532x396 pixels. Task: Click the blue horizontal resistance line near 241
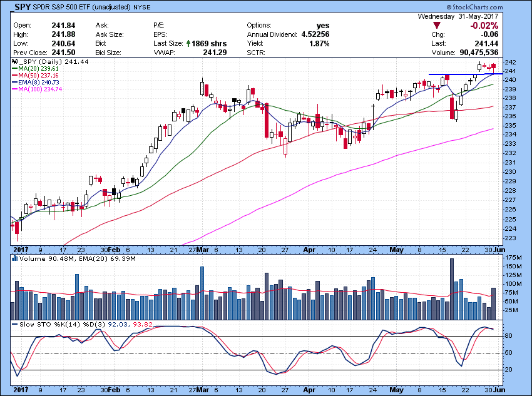466,74
